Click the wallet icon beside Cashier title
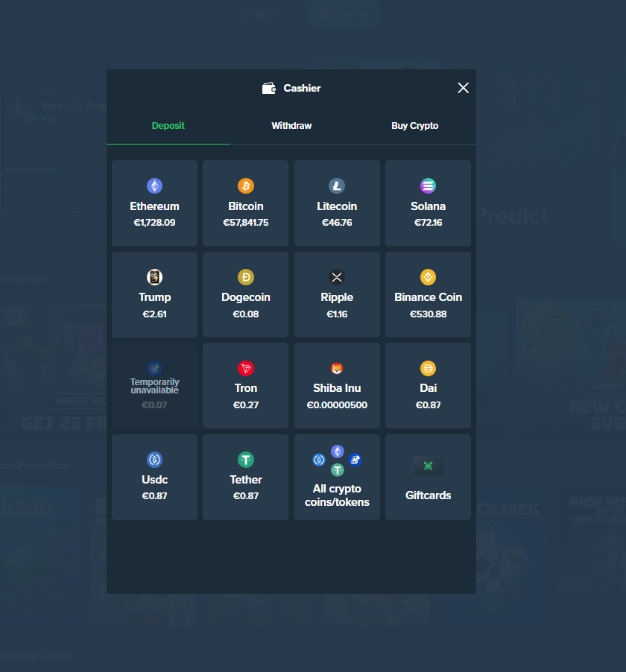This screenshot has height=672, width=626. pos(268,87)
